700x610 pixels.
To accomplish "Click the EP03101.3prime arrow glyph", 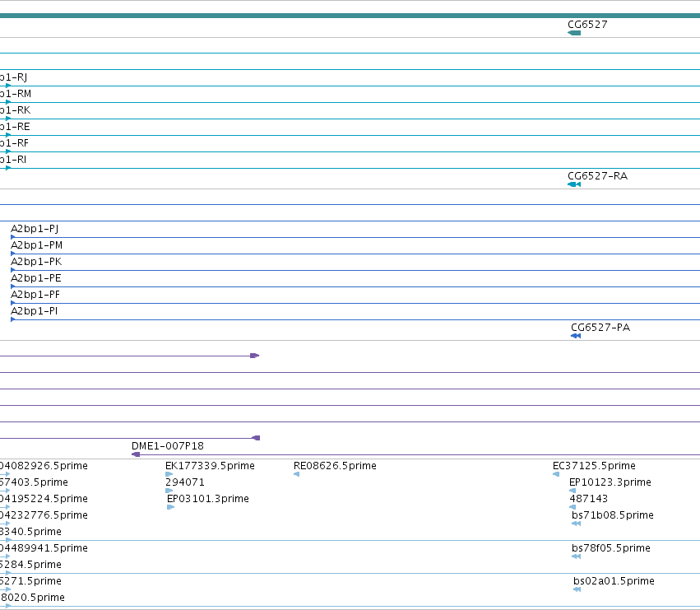I will pos(170,507).
